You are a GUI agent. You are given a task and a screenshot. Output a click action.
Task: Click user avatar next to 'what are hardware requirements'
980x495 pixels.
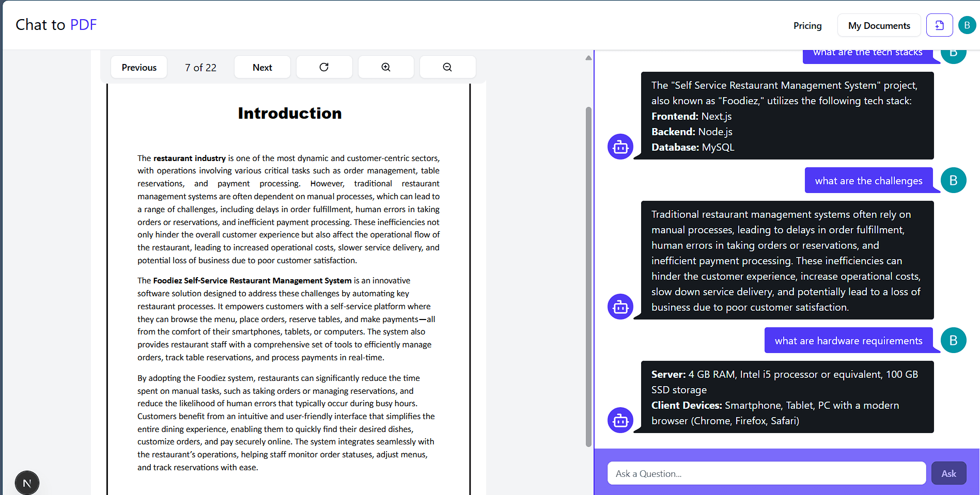tap(953, 340)
